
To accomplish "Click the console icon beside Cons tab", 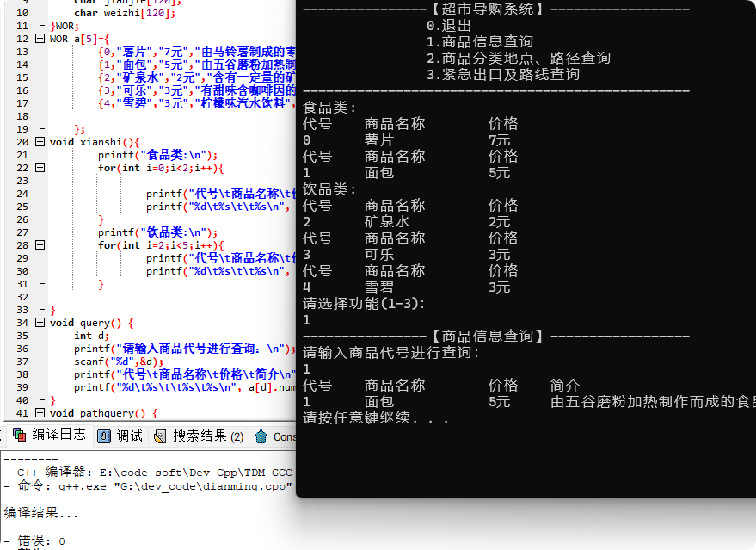I will click(x=261, y=436).
